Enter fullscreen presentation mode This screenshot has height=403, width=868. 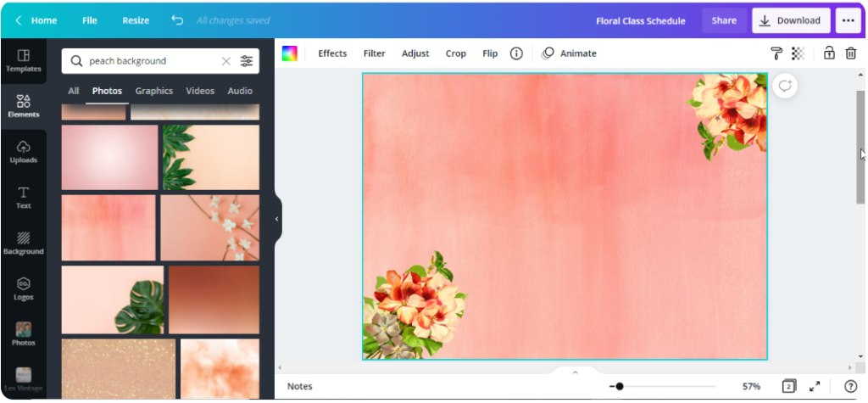tap(815, 386)
